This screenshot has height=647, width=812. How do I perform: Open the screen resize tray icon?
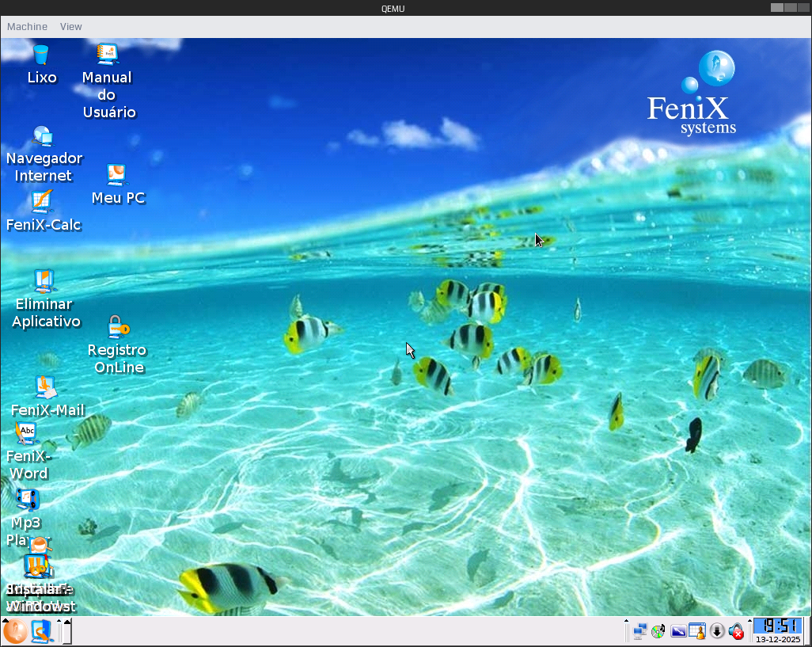[678, 631]
